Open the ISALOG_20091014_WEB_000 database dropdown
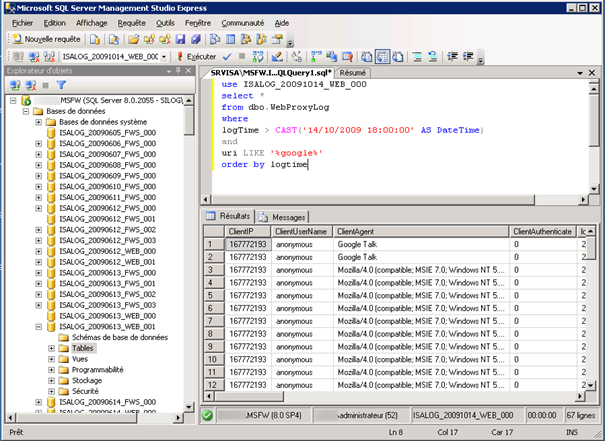605x441 pixels. [x=164, y=57]
